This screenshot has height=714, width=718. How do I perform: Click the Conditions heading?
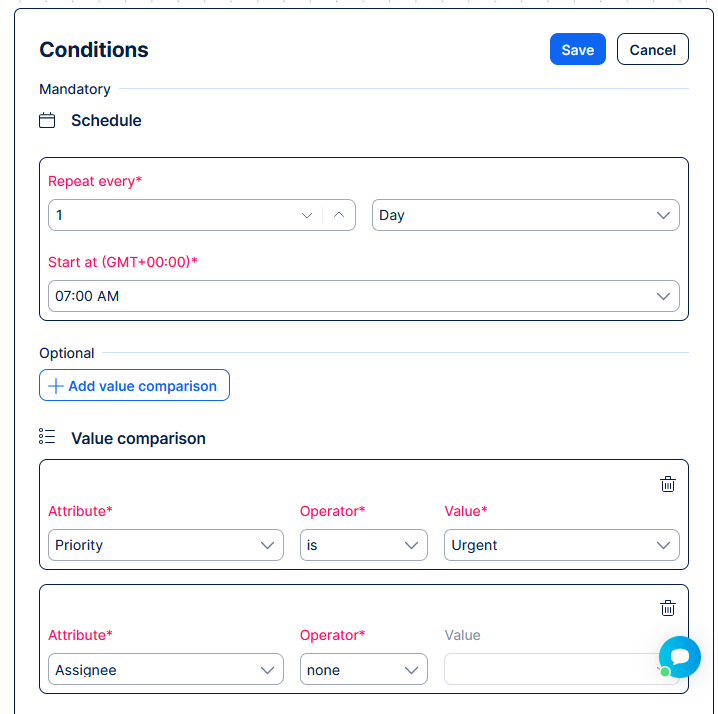tap(94, 50)
